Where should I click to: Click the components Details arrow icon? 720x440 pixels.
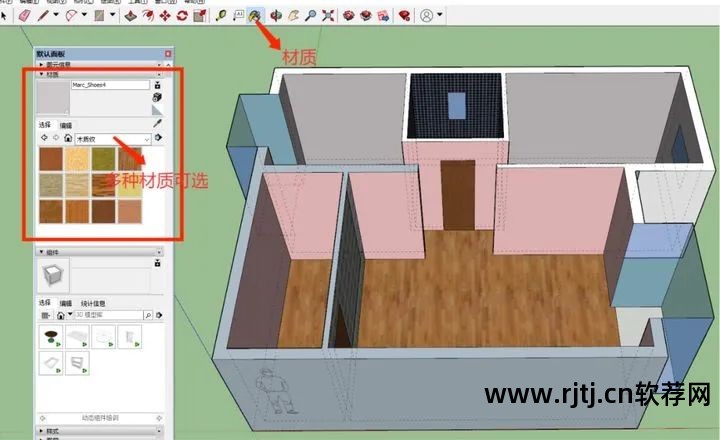159,315
